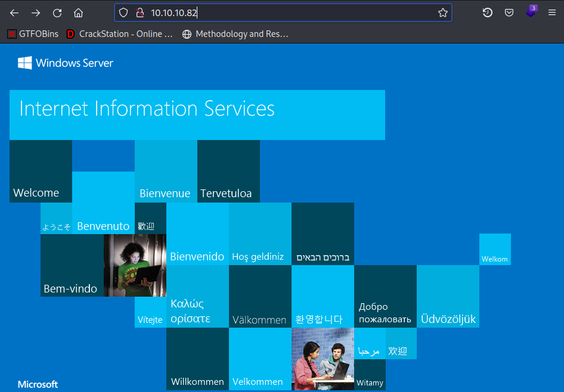Click the "Добро пожаловать" tile

pos(385,297)
